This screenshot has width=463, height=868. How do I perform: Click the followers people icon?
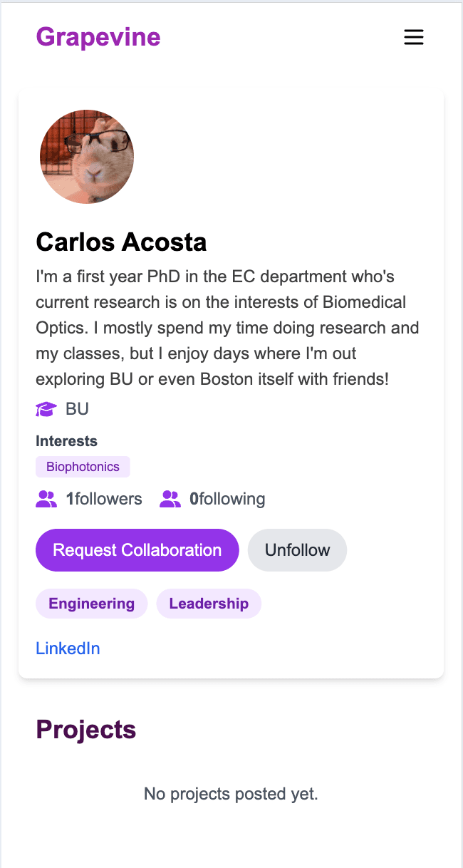(46, 499)
